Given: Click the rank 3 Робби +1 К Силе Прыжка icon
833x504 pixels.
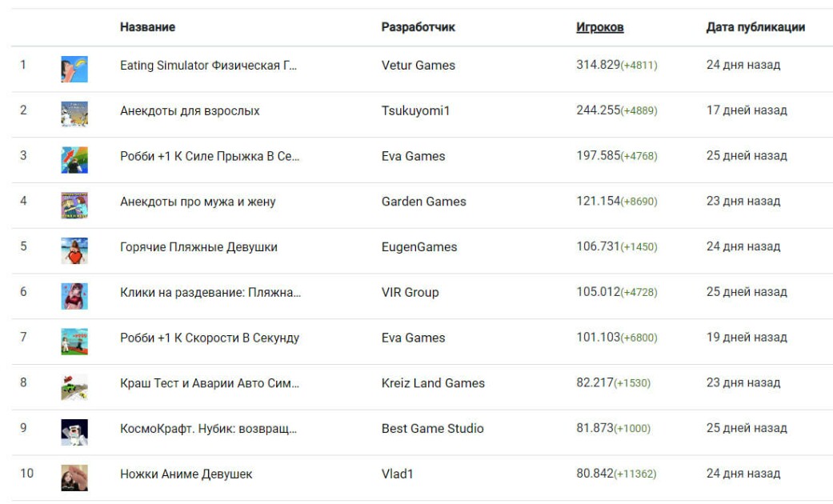Looking at the screenshot, I should 74,160.
